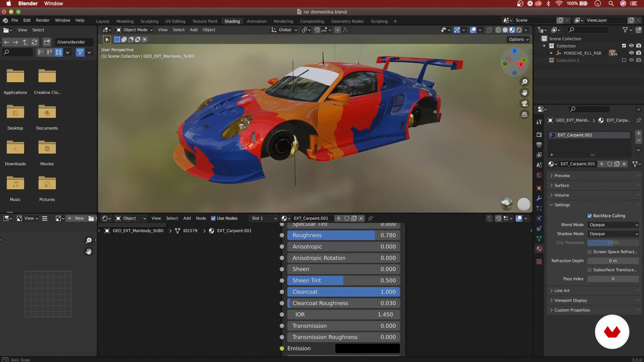Expand PORSCHE_911_RSR tree item
The width and height of the screenshot is (644, 362).
click(551, 53)
